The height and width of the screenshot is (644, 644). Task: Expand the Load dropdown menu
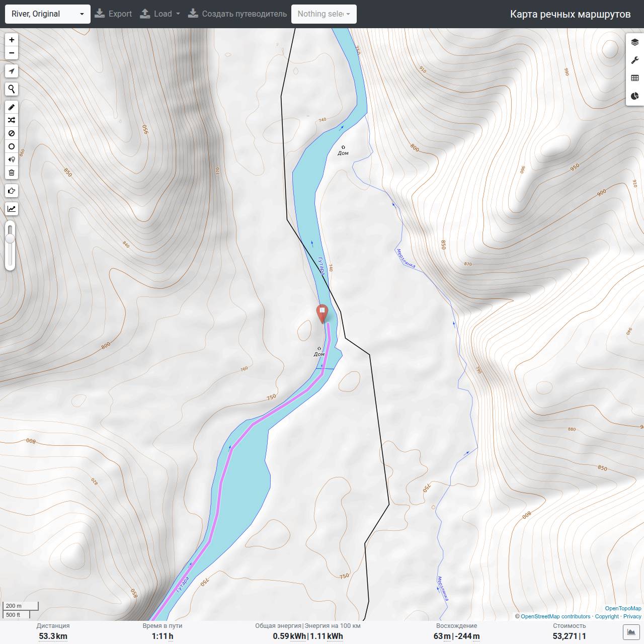point(160,14)
